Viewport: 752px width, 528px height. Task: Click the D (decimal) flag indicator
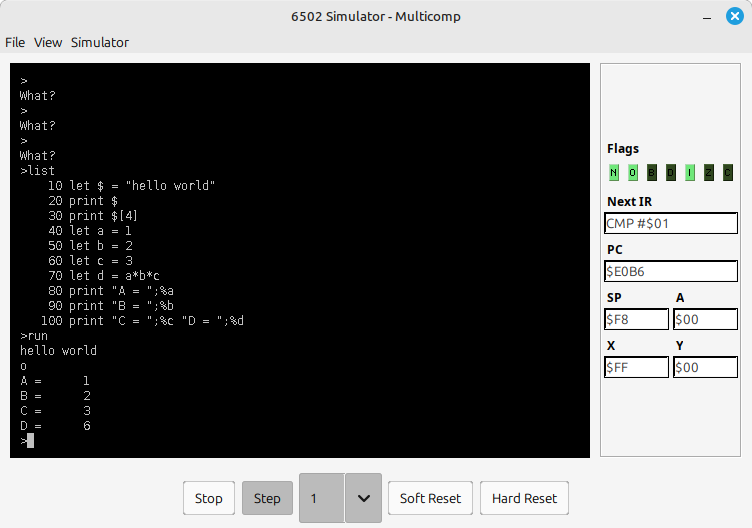(671, 173)
